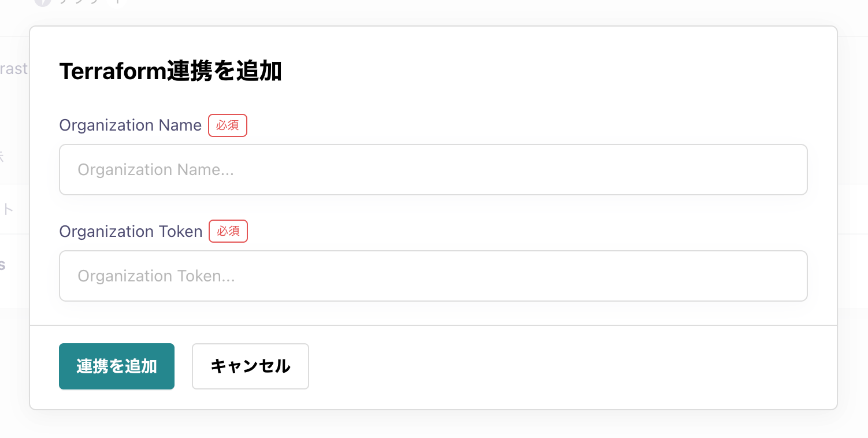Submit with the 連携を追加 button
The height and width of the screenshot is (438, 868).
coord(117,366)
